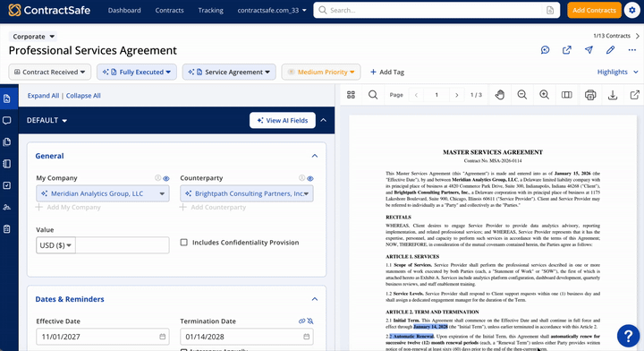This screenshot has width=644, height=351.
Task: Click the View AI Fields button
Action: pos(283,120)
